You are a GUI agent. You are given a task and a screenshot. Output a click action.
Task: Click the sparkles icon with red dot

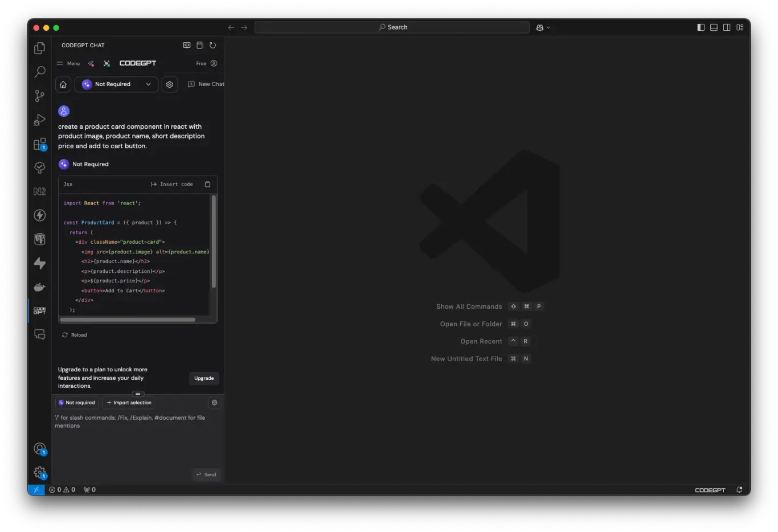click(x=91, y=63)
